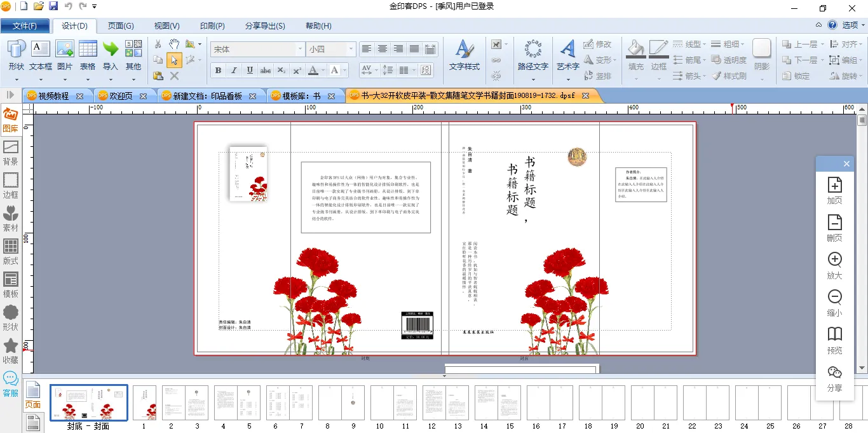868x433 pixels.
Task: Click the 预览 preview button
Action: [834, 341]
